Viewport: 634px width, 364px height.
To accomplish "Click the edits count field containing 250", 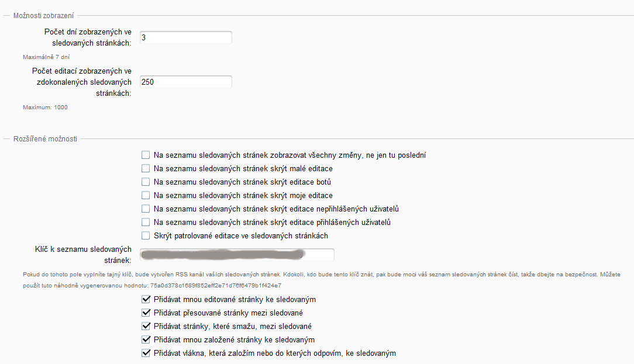I will pos(185,82).
